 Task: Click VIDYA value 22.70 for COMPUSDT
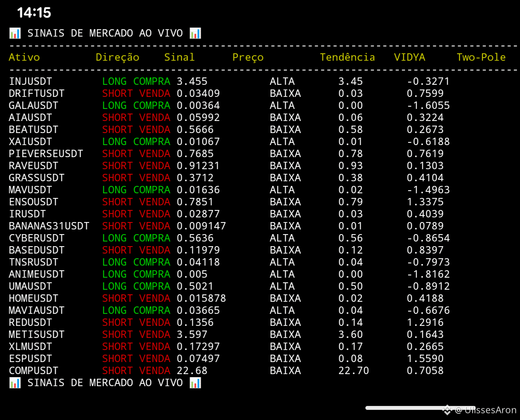coord(354,371)
